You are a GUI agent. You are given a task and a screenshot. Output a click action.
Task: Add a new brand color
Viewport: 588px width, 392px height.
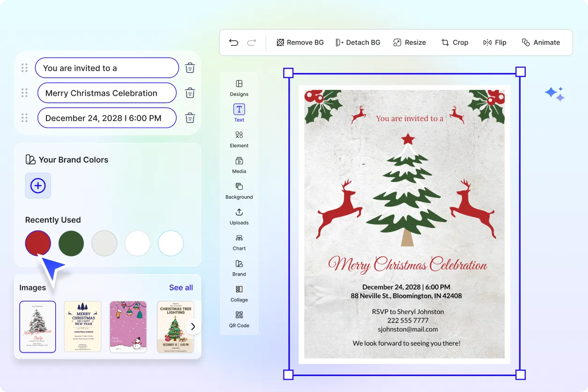(x=38, y=186)
